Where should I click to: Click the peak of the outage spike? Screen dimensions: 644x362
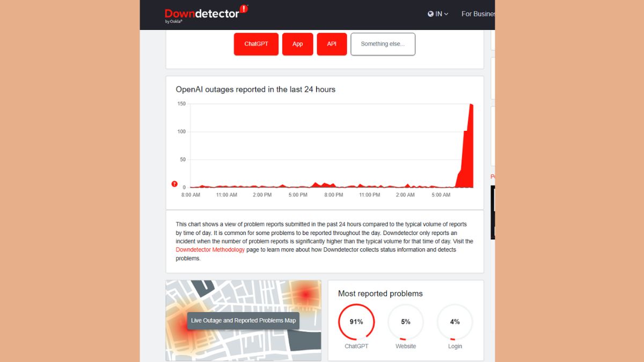point(471,105)
